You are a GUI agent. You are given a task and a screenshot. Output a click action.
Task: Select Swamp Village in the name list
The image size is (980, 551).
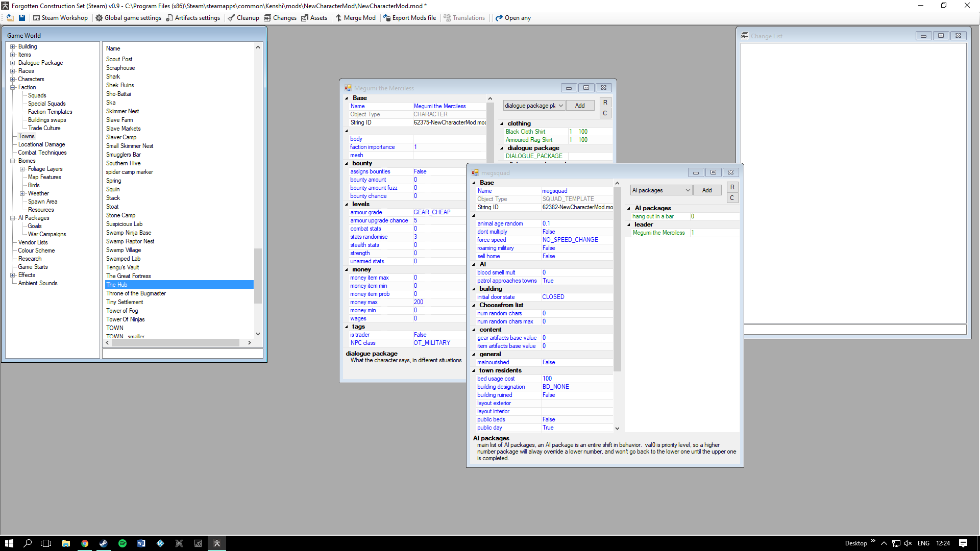(x=124, y=250)
